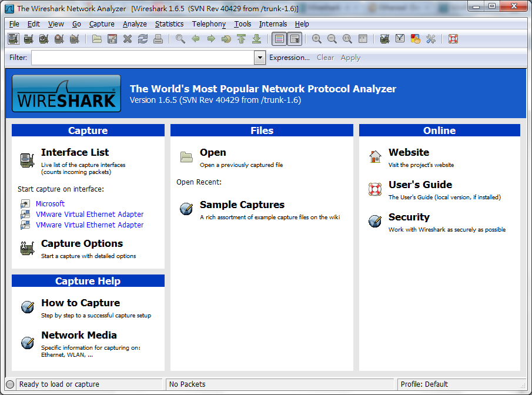Click the Find packet magnifier icon
The image size is (532, 395).
[x=180, y=39]
